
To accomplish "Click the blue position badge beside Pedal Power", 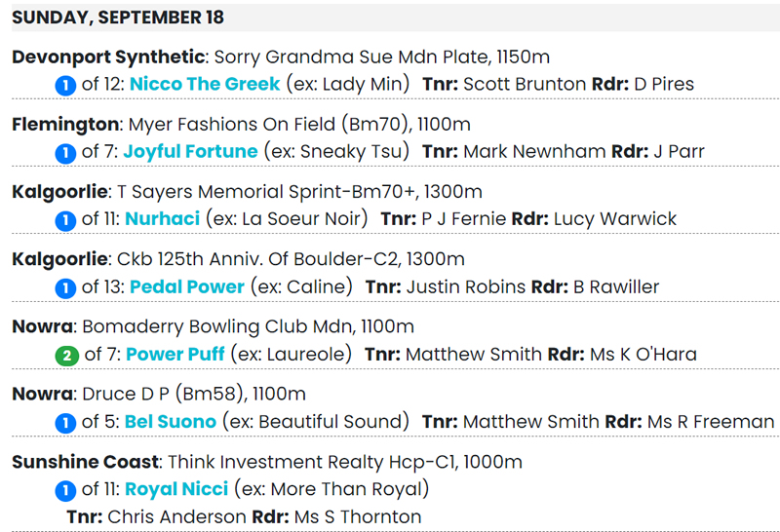I will click(65, 287).
